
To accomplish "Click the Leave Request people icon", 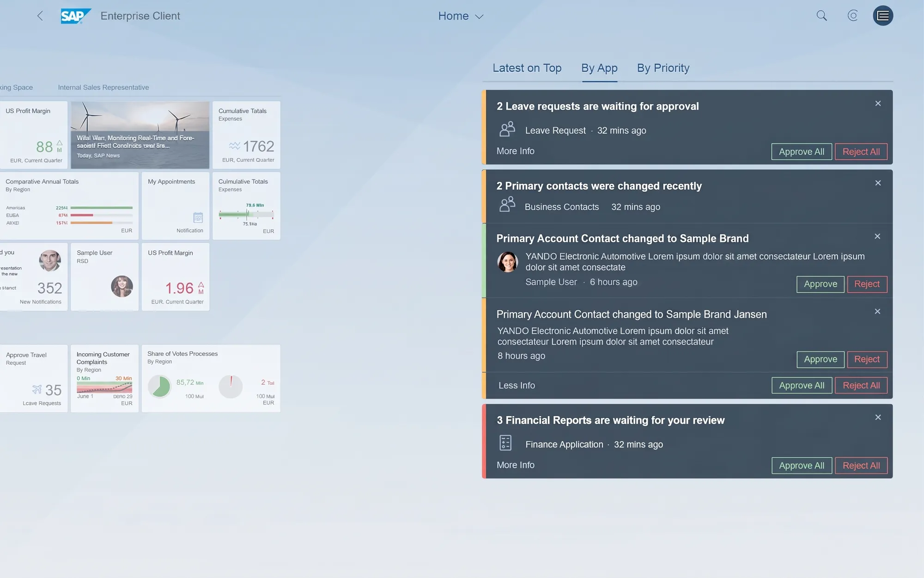I will 507,129.
